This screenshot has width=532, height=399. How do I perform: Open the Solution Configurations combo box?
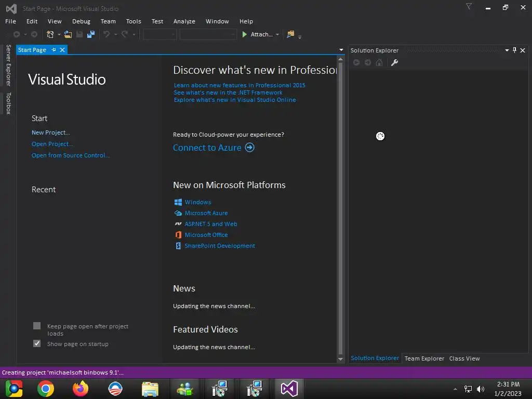pyautogui.click(x=159, y=34)
